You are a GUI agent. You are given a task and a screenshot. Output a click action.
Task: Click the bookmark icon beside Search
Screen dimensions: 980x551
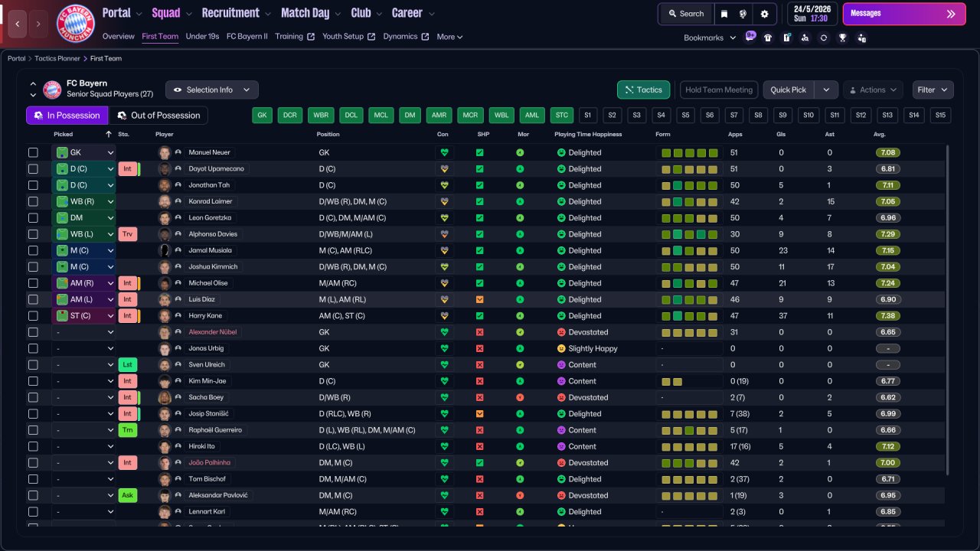[x=724, y=14]
